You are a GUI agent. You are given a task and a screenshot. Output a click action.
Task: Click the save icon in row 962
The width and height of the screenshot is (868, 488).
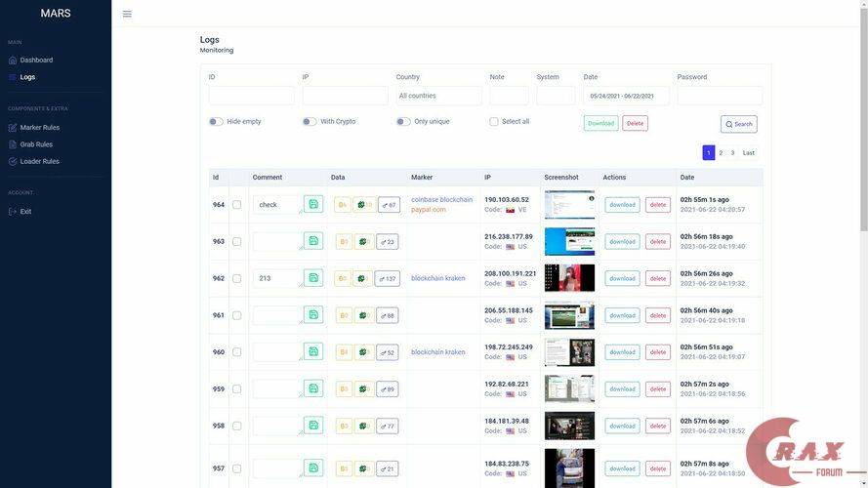click(313, 278)
